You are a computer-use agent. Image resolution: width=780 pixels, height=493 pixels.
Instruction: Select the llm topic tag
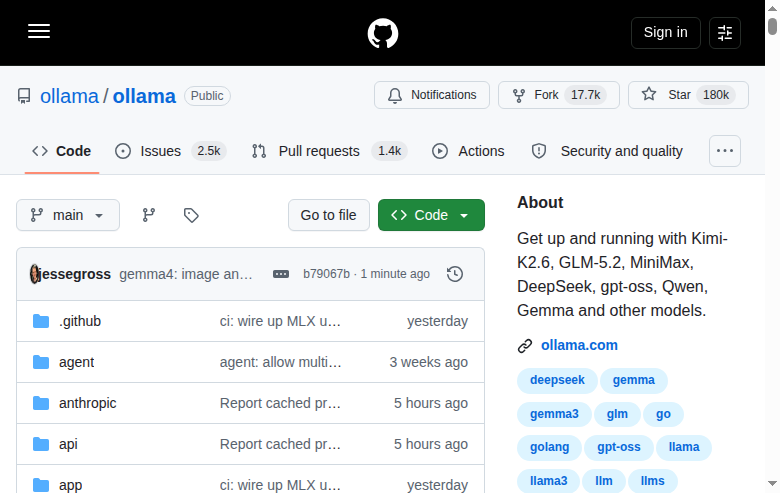click(603, 481)
